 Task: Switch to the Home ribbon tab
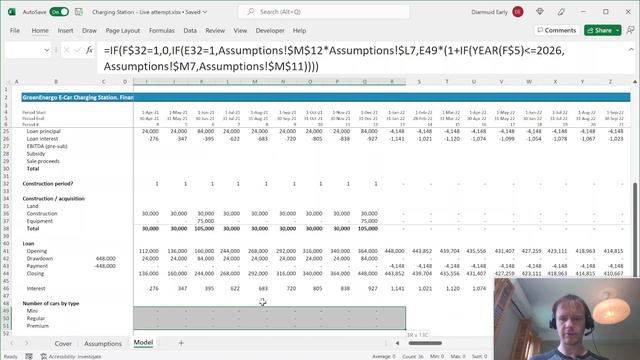coord(40,31)
